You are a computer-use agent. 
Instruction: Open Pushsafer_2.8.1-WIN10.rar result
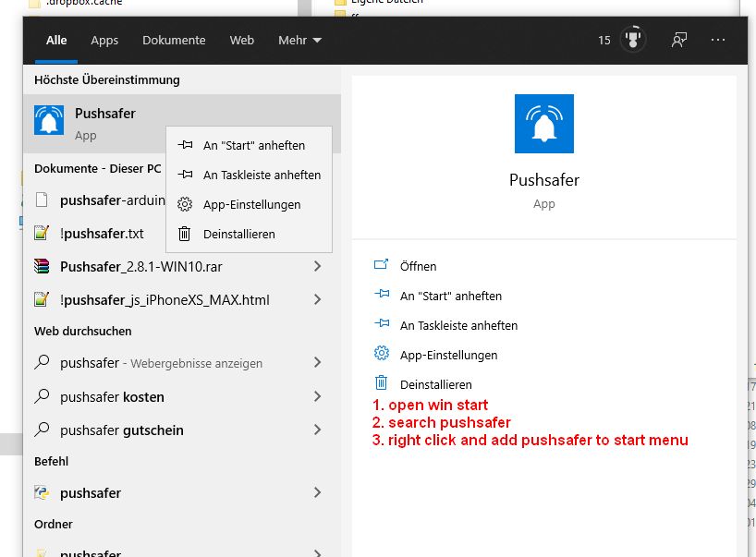tap(182, 266)
